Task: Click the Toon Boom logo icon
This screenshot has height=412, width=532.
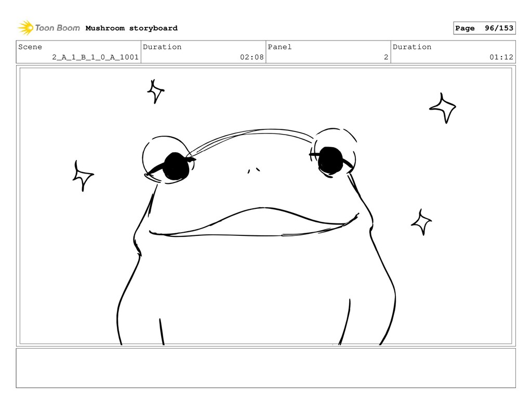Action: [25, 28]
